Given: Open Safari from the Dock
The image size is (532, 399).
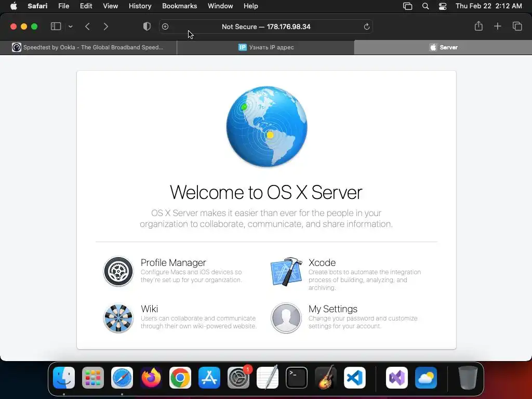Looking at the screenshot, I should tap(122, 378).
